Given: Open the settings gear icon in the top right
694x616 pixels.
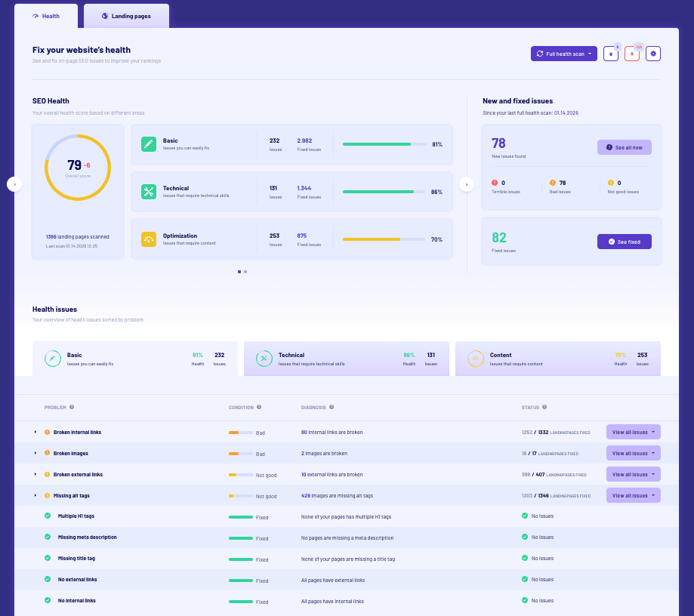Looking at the screenshot, I should pos(652,54).
